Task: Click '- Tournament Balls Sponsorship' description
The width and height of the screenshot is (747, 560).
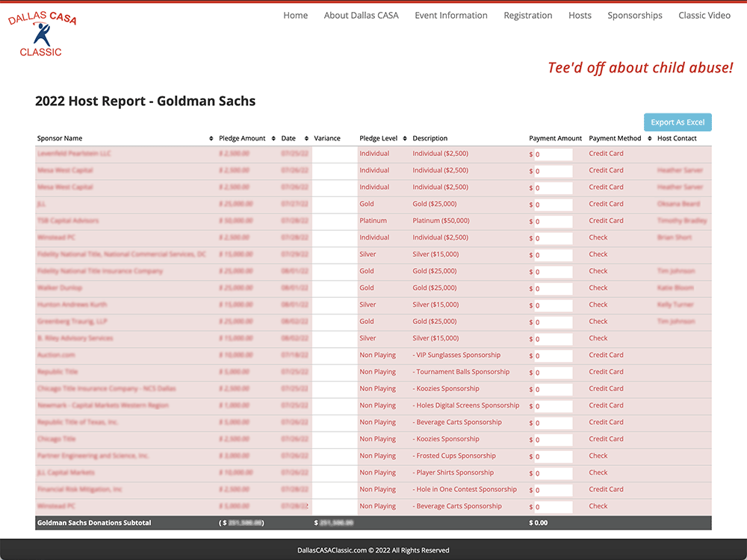Action: pos(461,371)
